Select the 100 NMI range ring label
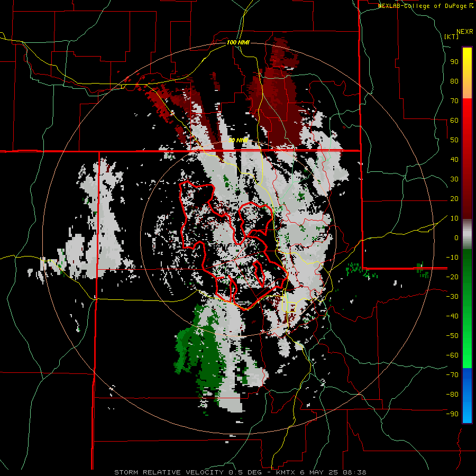The width and height of the screenshot is (476, 476). pyautogui.click(x=238, y=42)
